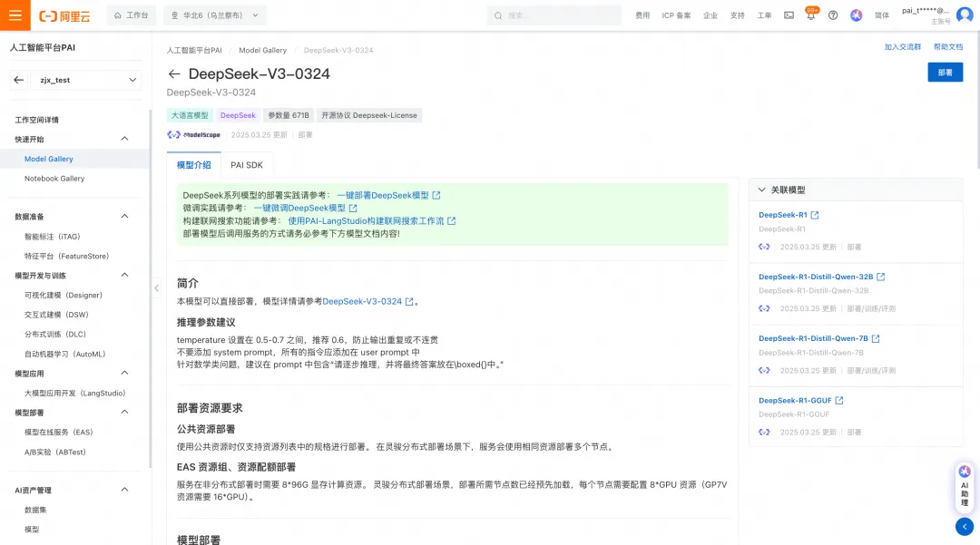Switch to the PAI SDK tab
980x545 pixels.
[247, 165]
